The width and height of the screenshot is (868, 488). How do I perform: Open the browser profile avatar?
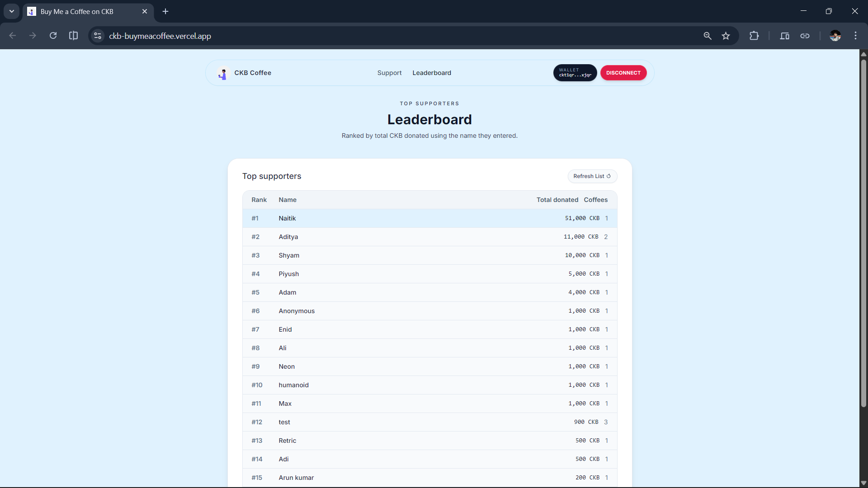point(835,36)
